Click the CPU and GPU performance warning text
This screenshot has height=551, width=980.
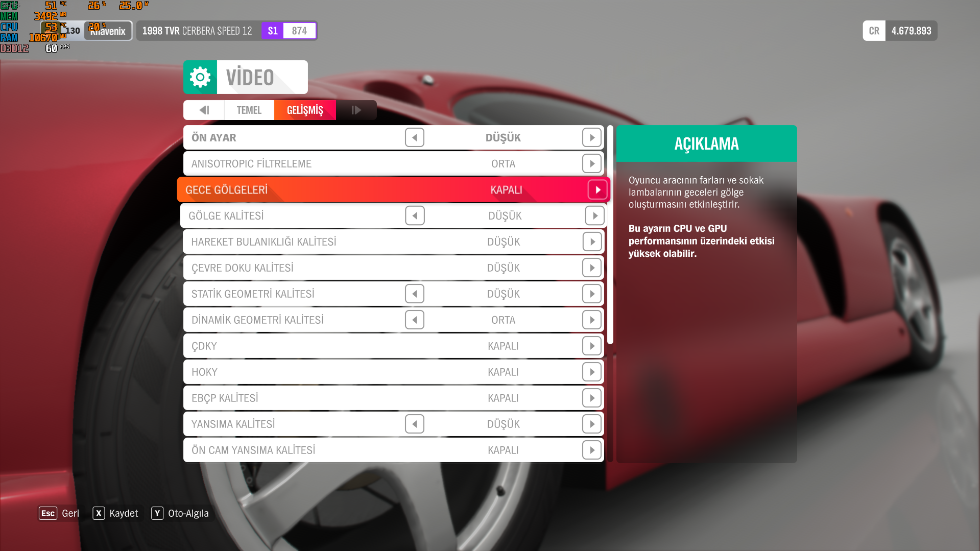click(x=701, y=241)
